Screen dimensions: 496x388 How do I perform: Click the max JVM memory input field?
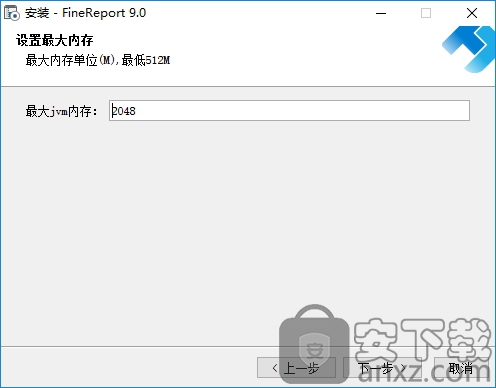tap(289, 111)
